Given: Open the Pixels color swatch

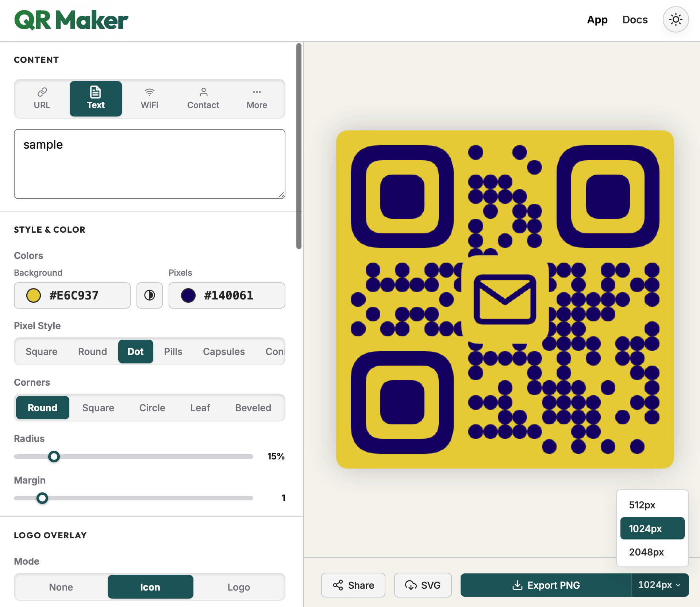Looking at the screenshot, I should pos(188,295).
